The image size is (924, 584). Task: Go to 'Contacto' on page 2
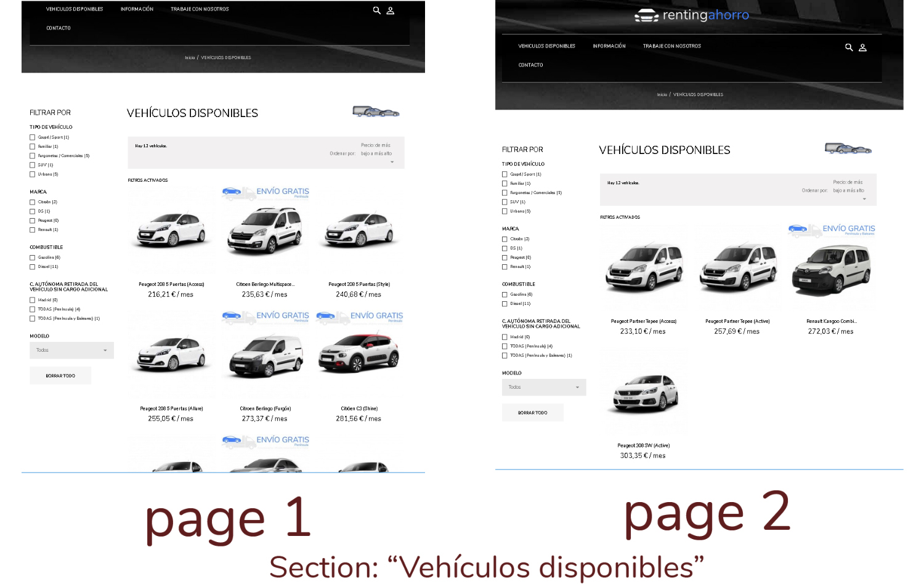pyautogui.click(x=531, y=65)
